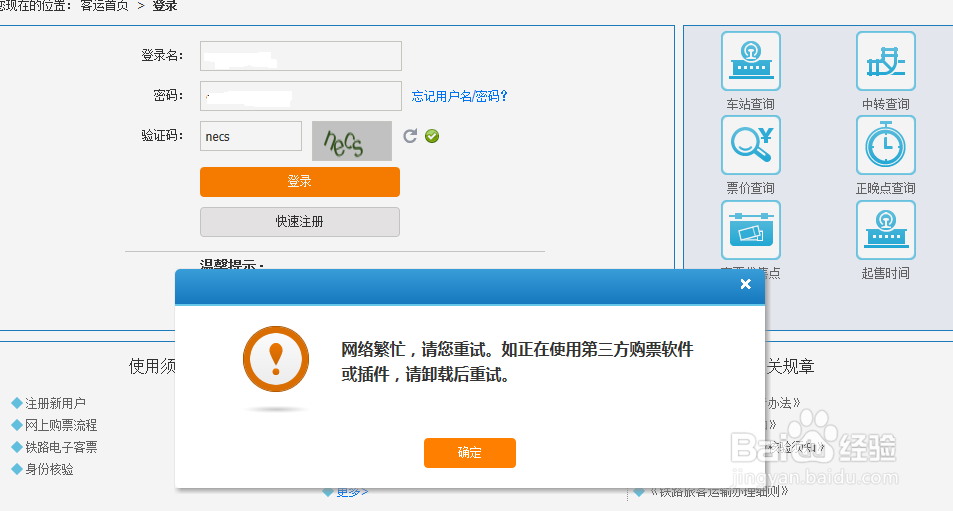The height and width of the screenshot is (511, 953).
Task: Click the 票价查询 label text
Action: pyautogui.click(x=751, y=188)
